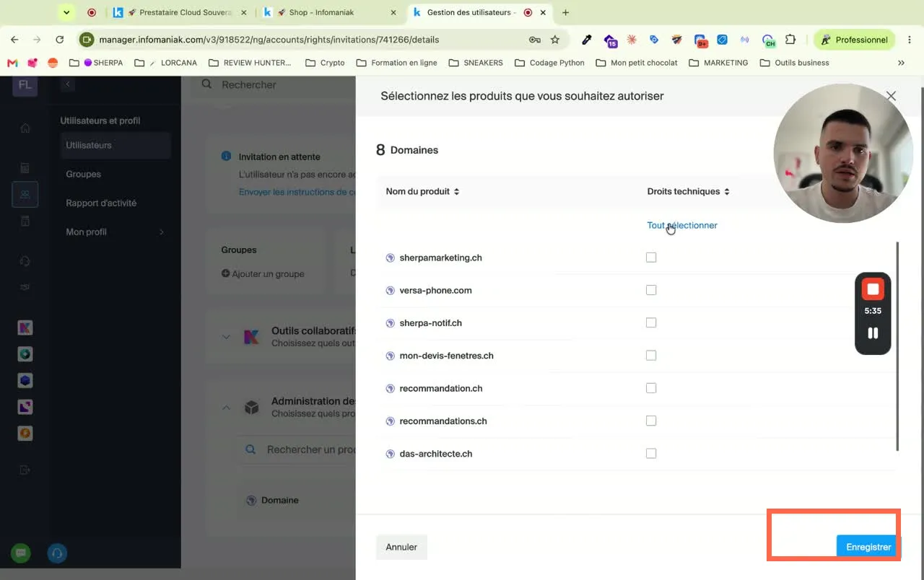Collapse the Administration des produits section
This screenshot has width=924, height=580.
tap(226, 408)
